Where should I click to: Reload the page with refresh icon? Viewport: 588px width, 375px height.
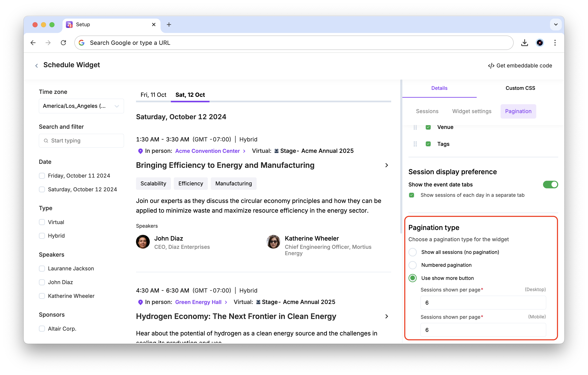(64, 43)
